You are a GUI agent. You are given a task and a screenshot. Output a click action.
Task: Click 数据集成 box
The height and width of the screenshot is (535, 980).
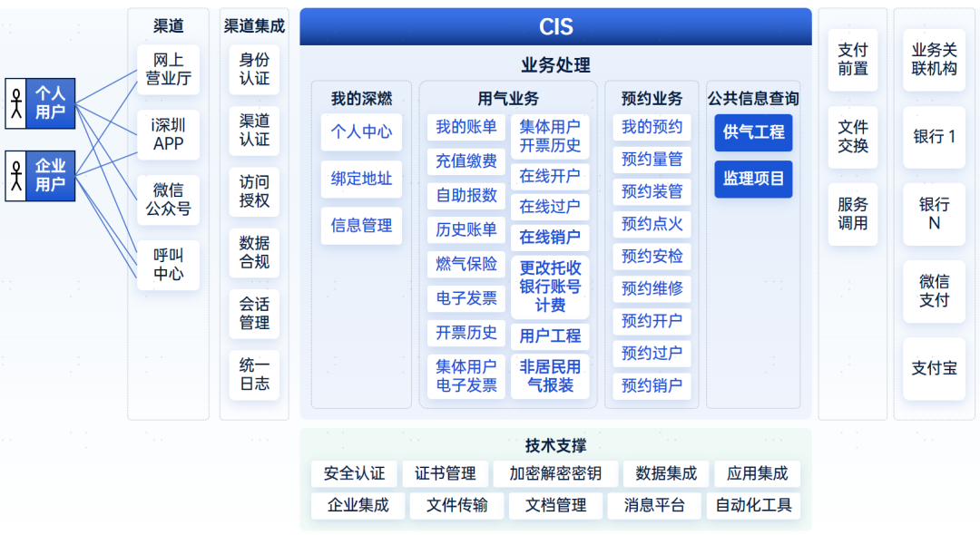pyautogui.click(x=666, y=474)
